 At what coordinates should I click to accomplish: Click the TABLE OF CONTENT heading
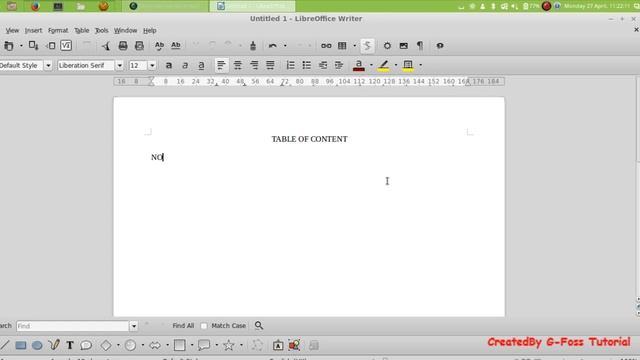[x=309, y=139]
